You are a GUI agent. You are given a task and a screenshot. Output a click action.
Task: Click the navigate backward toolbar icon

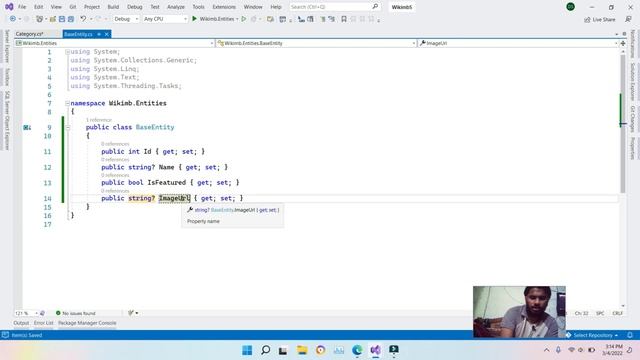13,19
